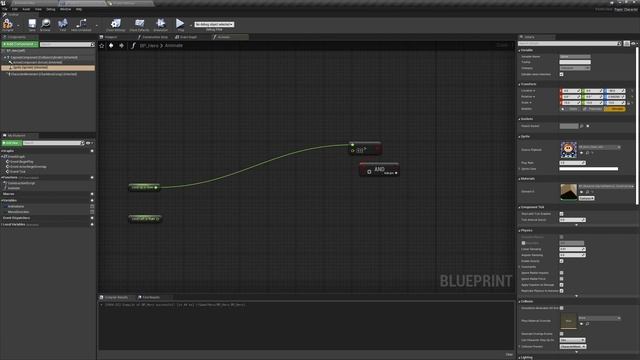Toggle Start with Tick Enabled checkbox
The height and width of the screenshot is (360, 640).
point(562,213)
